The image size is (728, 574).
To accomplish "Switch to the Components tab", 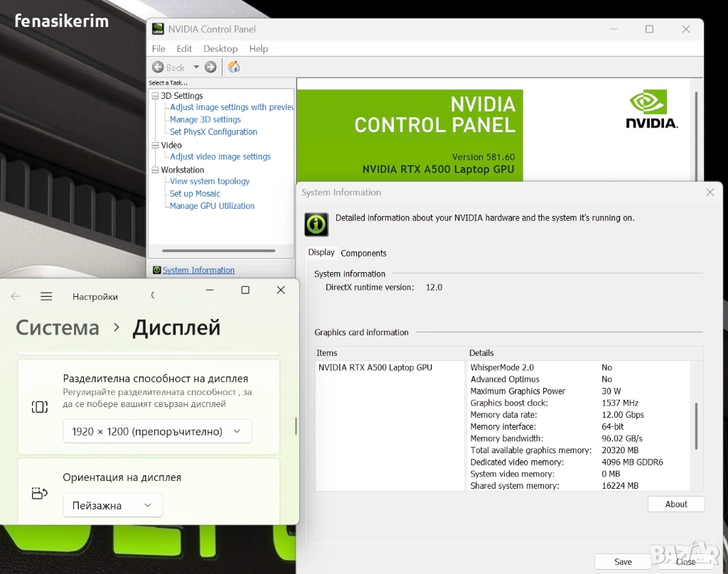I will pyautogui.click(x=363, y=253).
